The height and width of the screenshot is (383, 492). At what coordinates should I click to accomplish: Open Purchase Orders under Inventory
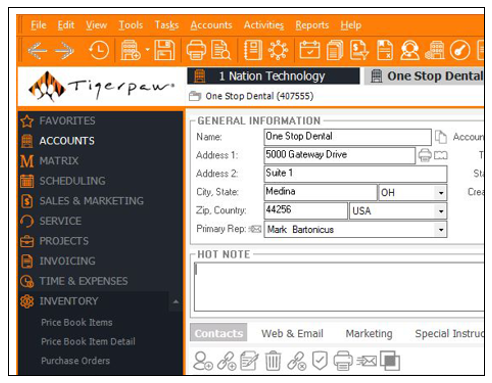[75, 361]
